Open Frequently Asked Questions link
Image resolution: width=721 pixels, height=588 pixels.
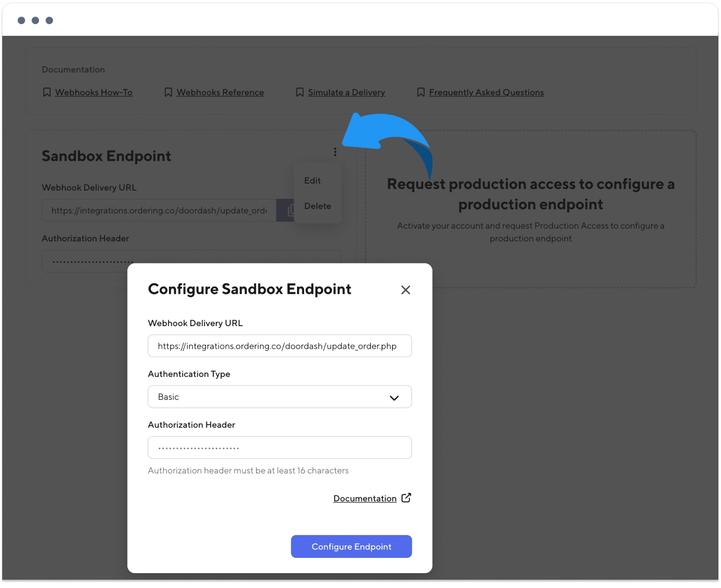(x=486, y=92)
